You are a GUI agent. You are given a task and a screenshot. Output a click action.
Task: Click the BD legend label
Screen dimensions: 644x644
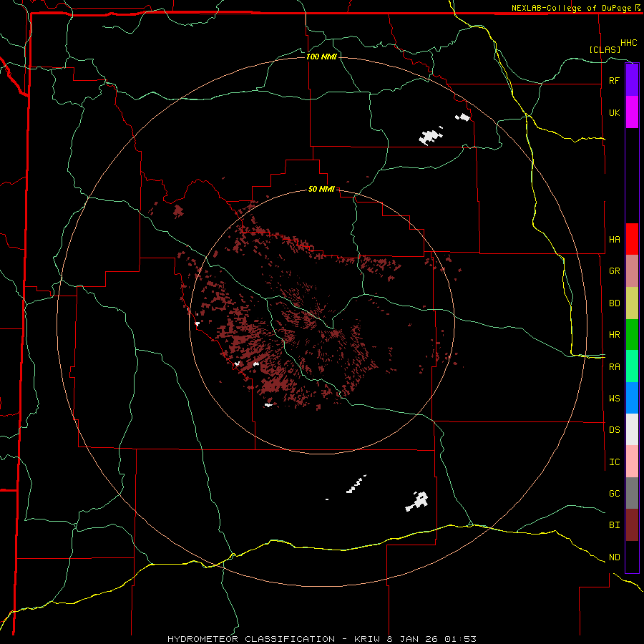[614, 303]
